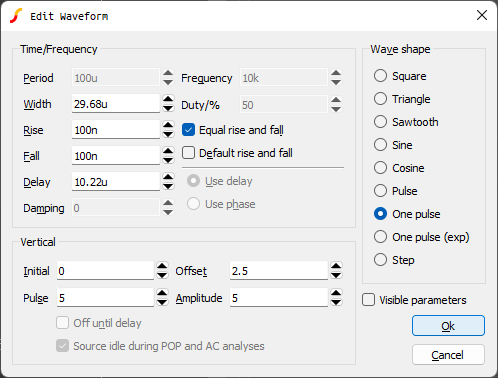Increase the Delay value with up arrow
The image size is (498, 378).
coord(168,177)
